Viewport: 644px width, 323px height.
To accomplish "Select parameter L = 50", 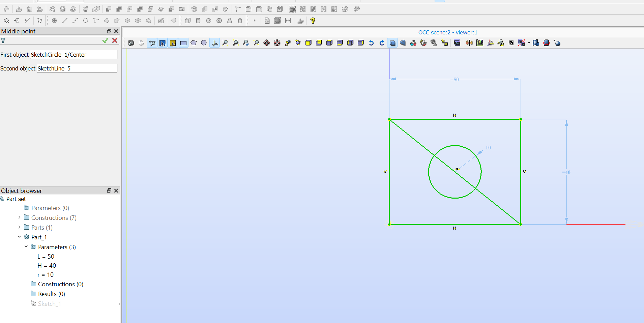I will point(46,257).
